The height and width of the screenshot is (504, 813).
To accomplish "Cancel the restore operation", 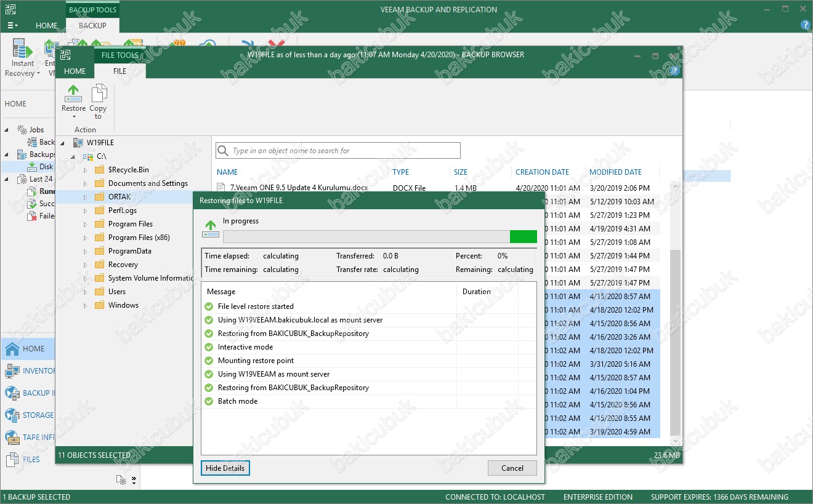I will 512,468.
